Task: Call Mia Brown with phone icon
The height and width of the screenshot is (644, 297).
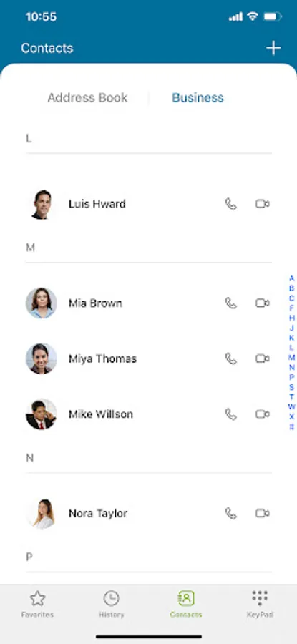Action: 231,303
